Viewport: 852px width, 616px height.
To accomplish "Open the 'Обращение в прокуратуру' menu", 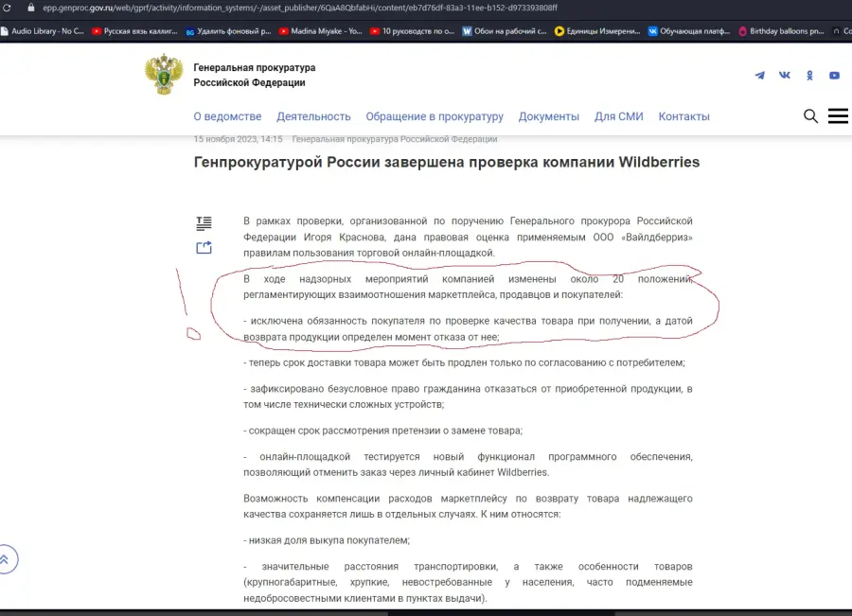I will point(435,116).
